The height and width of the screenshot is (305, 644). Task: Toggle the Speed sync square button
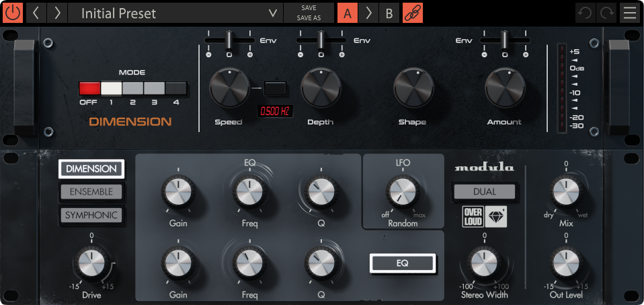click(275, 88)
